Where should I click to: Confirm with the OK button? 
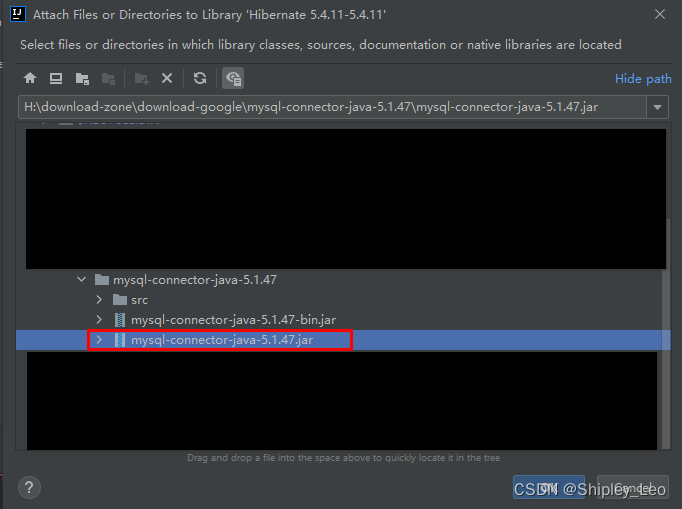(548, 487)
